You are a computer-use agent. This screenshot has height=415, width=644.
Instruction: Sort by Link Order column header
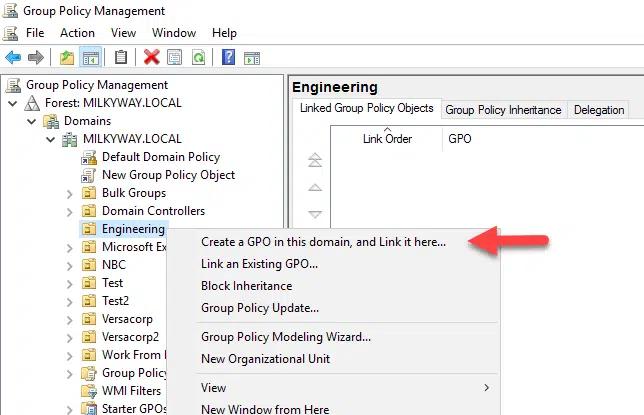(x=387, y=139)
